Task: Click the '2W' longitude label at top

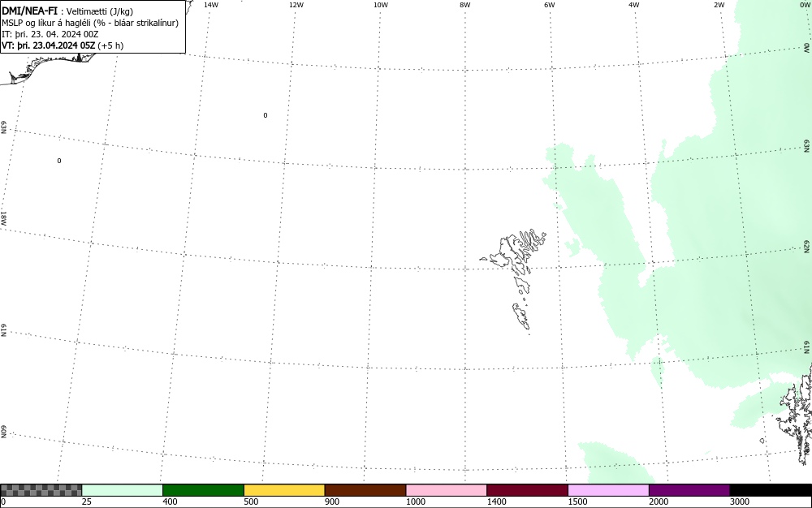Action: tap(719, 5)
